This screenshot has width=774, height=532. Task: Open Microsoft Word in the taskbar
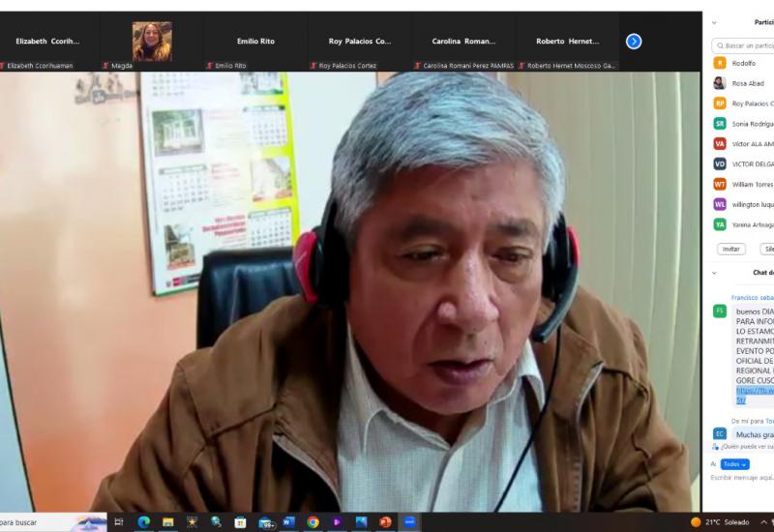point(288,522)
